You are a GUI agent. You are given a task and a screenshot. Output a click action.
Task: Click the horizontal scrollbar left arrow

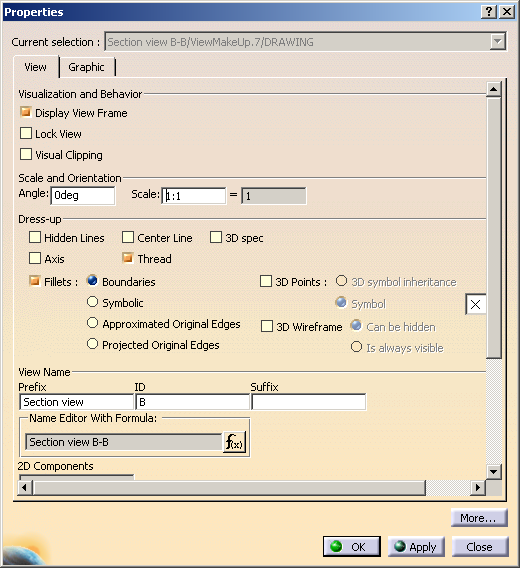click(x=24, y=488)
